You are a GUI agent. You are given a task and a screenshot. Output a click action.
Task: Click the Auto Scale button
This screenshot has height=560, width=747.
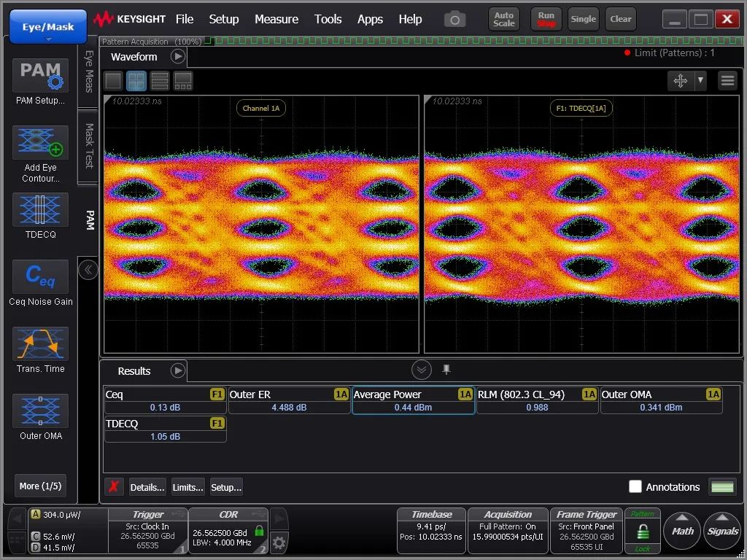[x=504, y=19]
